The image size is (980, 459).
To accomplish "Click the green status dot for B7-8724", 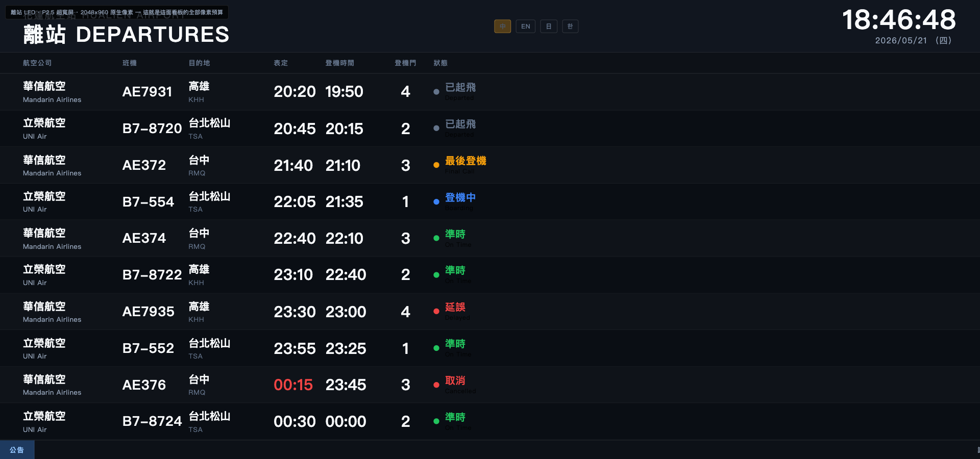I will [436, 421].
